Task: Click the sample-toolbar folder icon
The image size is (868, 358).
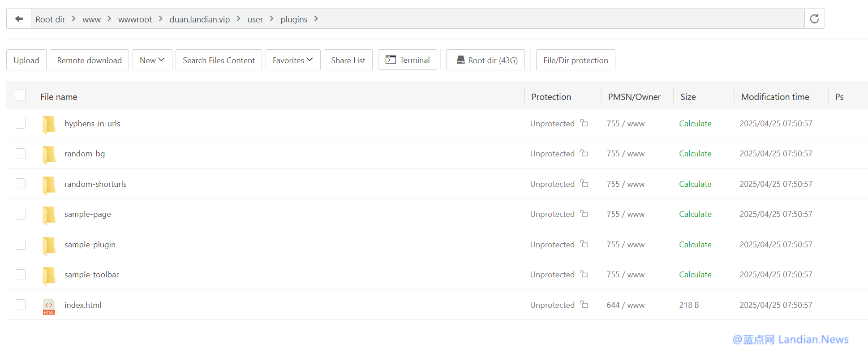Action: [x=49, y=275]
